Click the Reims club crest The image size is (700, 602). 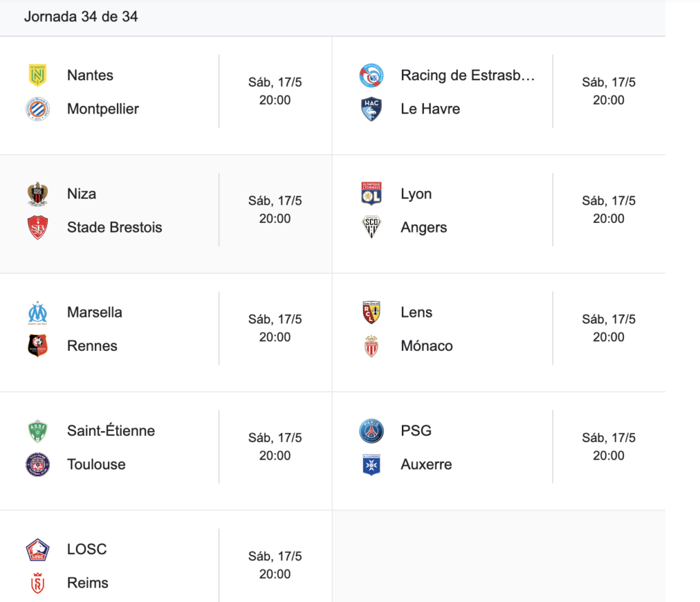point(38,583)
